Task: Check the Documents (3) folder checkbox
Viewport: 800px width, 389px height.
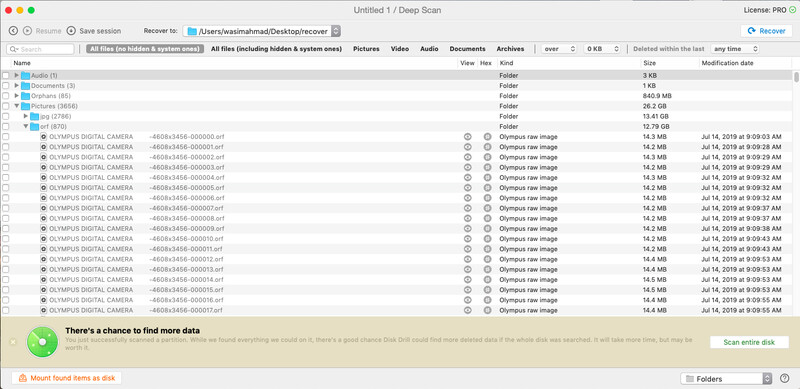Action: tap(6, 86)
